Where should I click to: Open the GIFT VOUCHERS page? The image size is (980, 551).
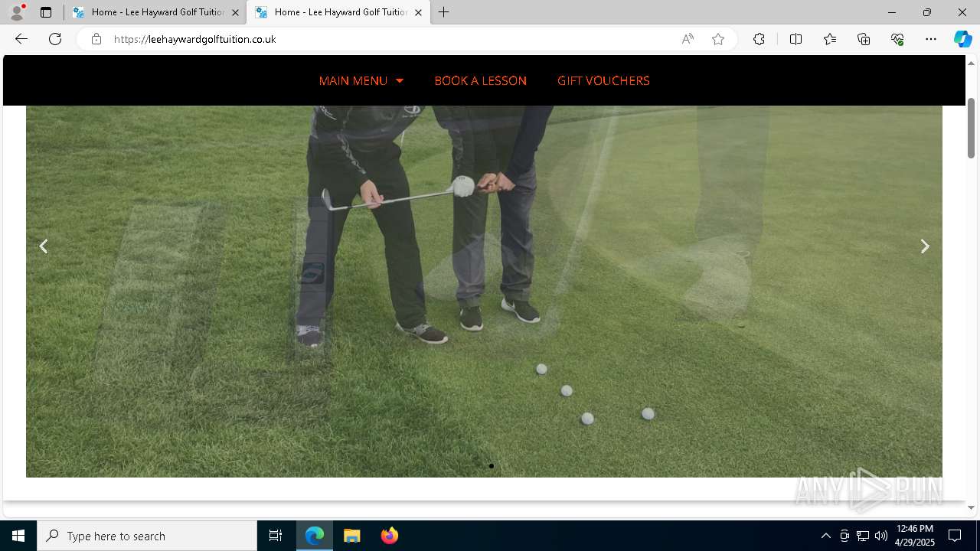point(603,80)
